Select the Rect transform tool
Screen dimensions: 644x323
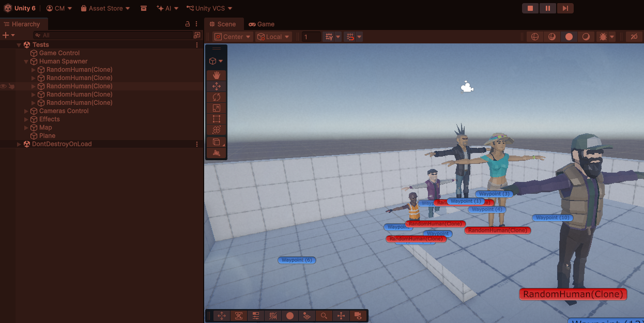[x=216, y=119]
